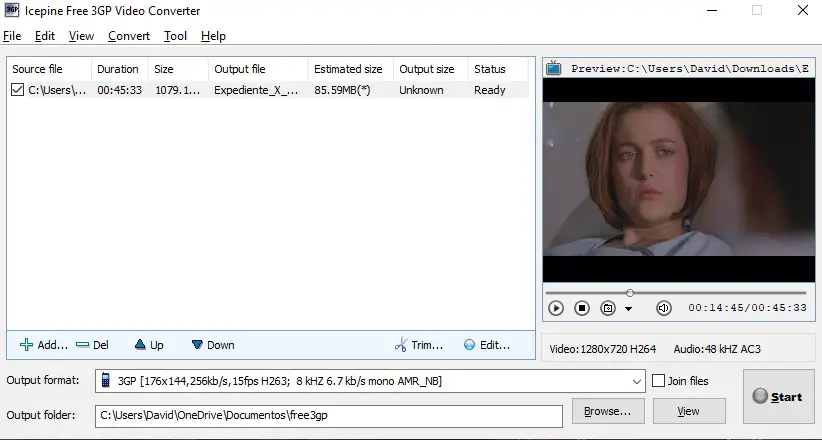Start the conversion
The width and height of the screenshot is (822, 440).
pos(778,396)
